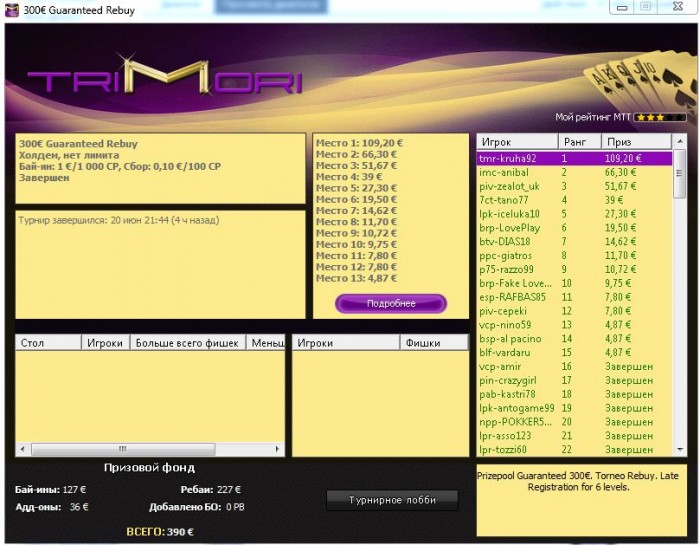The height and width of the screenshot is (545, 700).
Task: Click the tables list right scroll arrow
Action: (277, 449)
